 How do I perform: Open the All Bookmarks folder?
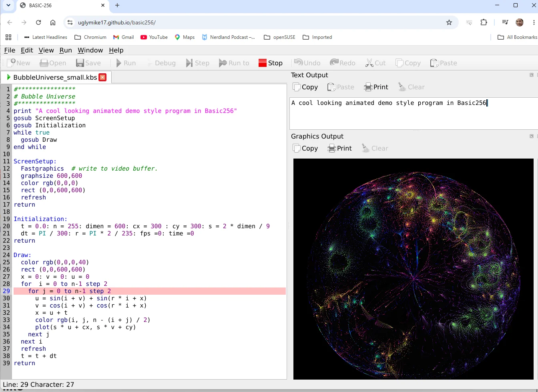(x=517, y=37)
